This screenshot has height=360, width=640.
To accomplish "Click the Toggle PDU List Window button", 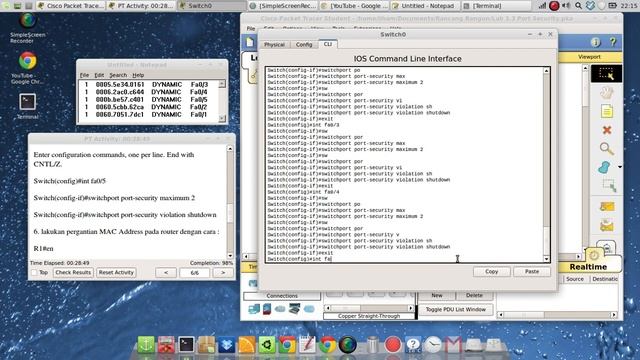I will [456, 309].
